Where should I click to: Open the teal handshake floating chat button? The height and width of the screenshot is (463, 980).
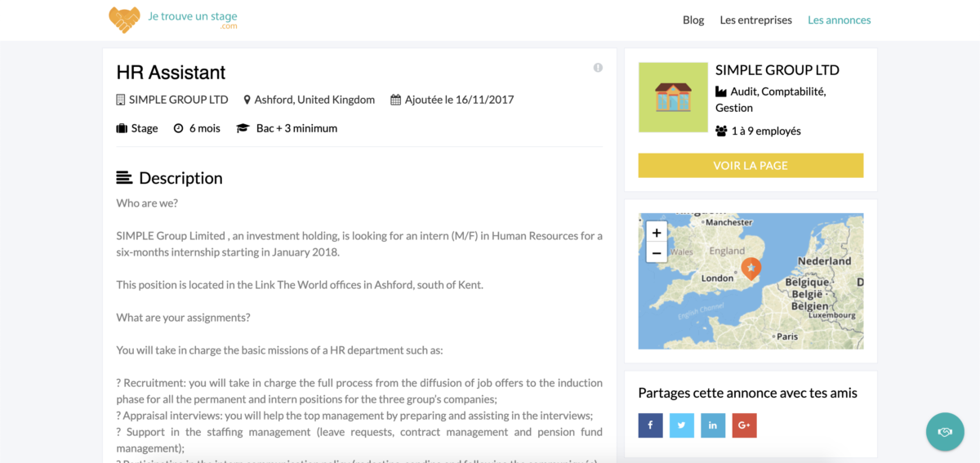coord(945,431)
